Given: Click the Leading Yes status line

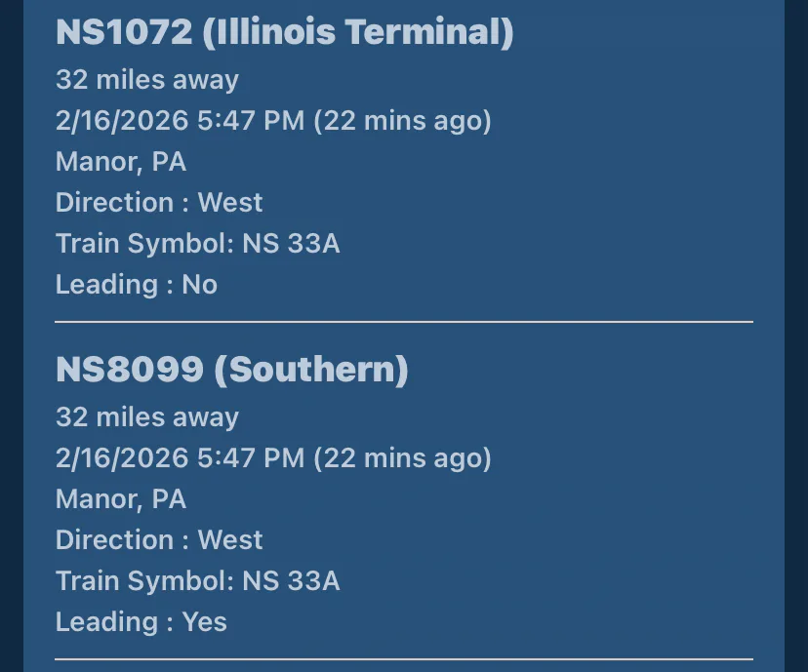Looking at the screenshot, I should click(x=141, y=622).
